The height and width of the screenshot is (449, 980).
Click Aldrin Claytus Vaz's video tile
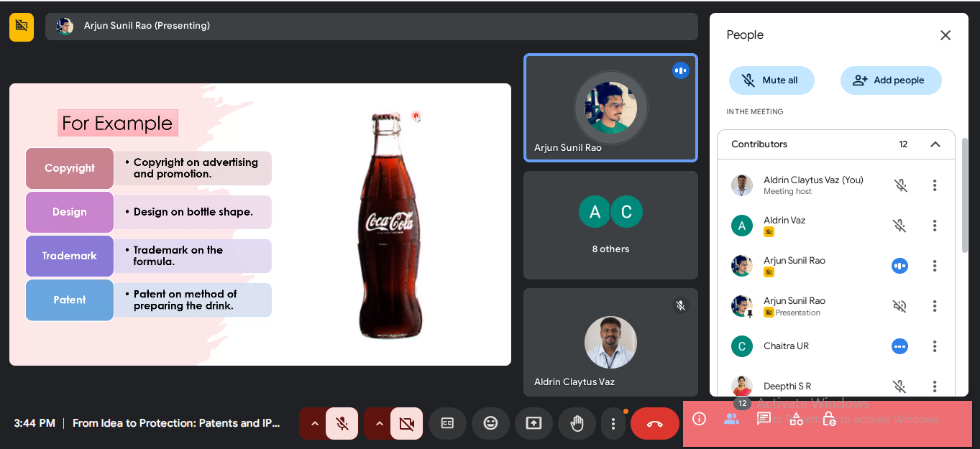coord(610,343)
